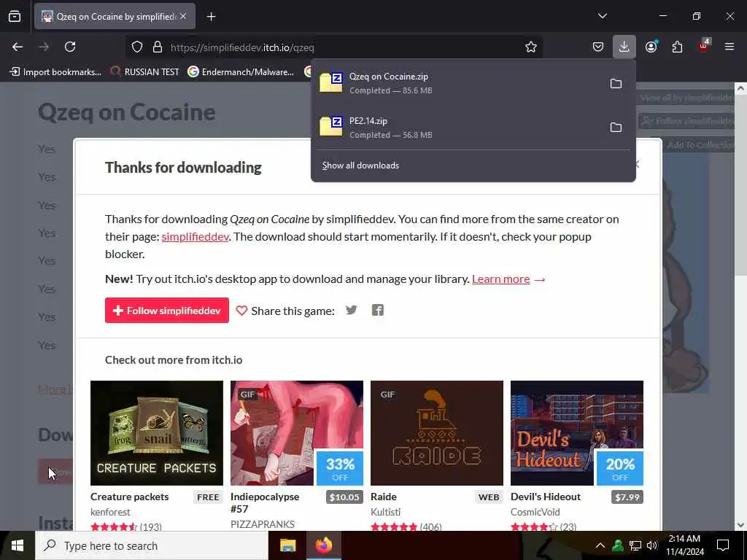Show PE2.14.zip in folder
747x560 pixels.
[616, 127]
